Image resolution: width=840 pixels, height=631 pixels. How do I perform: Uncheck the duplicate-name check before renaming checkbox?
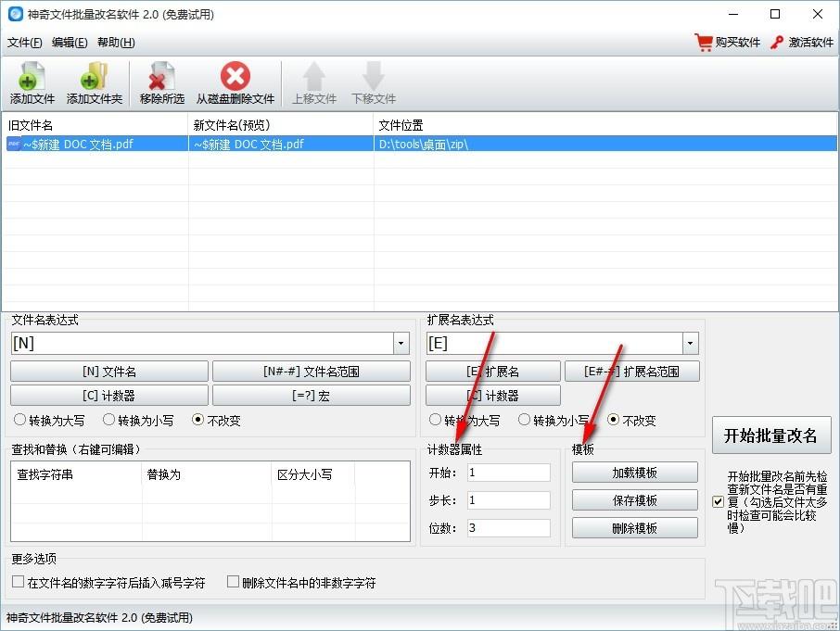(x=719, y=501)
